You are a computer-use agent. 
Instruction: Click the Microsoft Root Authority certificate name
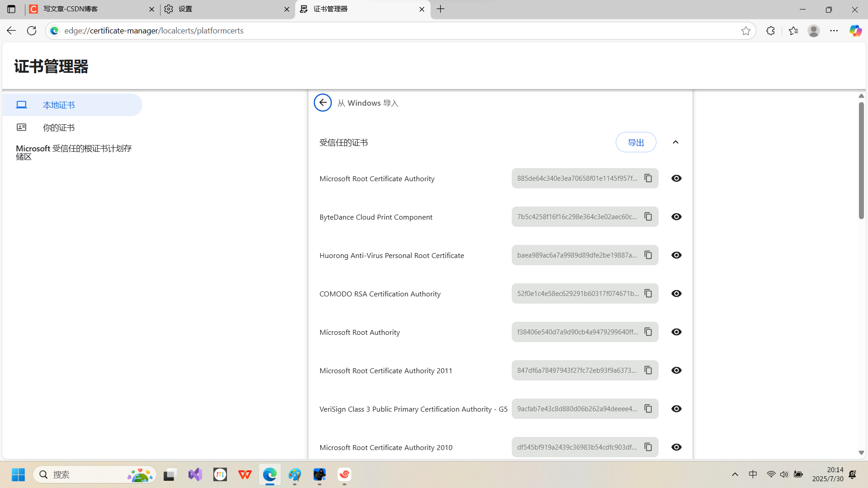coord(359,332)
